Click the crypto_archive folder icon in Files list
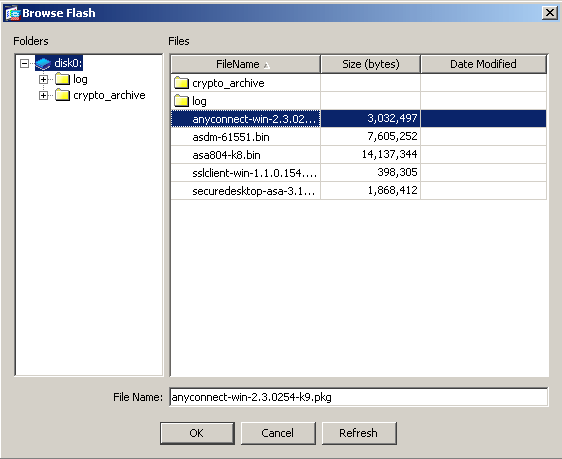 pyautogui.click(x=181, y=83)
